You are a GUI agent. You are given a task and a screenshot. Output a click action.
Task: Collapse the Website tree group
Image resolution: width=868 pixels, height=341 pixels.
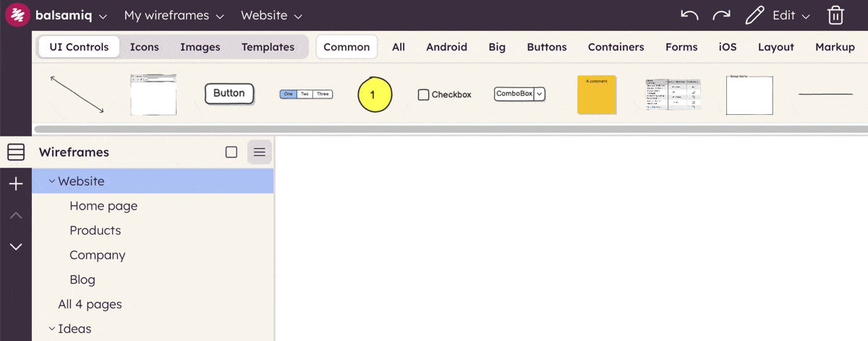coord(52,181)
